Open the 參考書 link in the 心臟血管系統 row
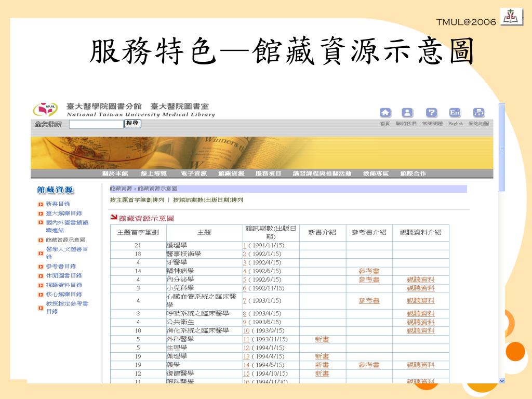The height and width of the screenshot is (399, 532). pyautogui.click(x=369, y=301)
